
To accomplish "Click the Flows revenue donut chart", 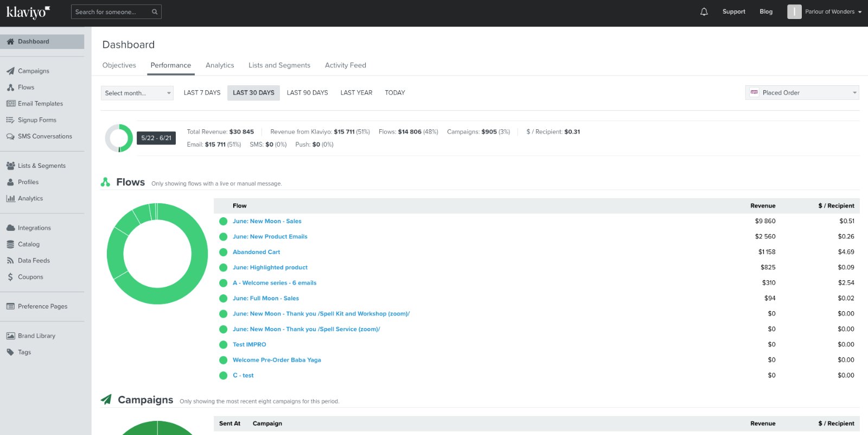I will 157,254.
